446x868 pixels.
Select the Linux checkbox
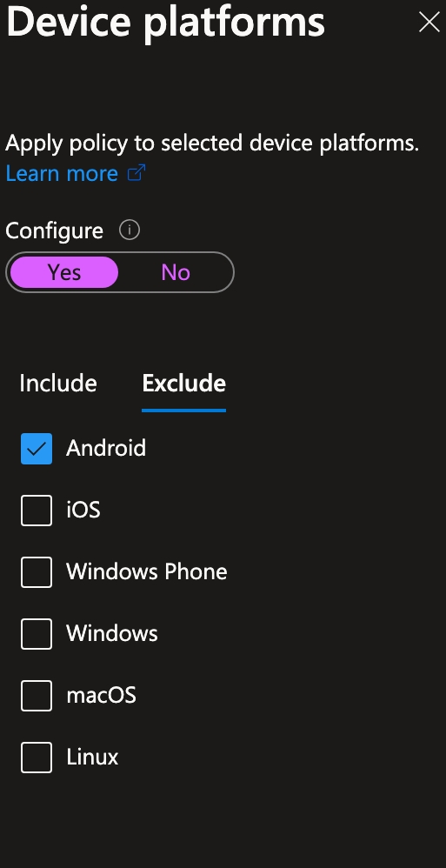point(37,758)
